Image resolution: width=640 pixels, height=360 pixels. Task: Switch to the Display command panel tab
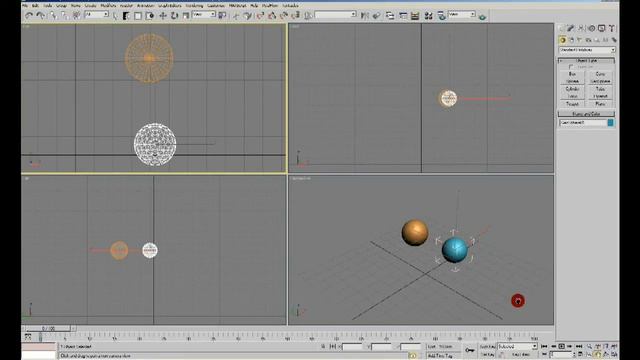602,28
